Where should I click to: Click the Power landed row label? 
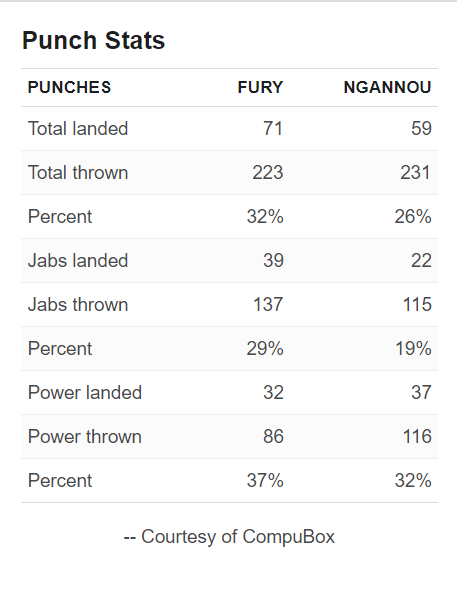(85, 392)
